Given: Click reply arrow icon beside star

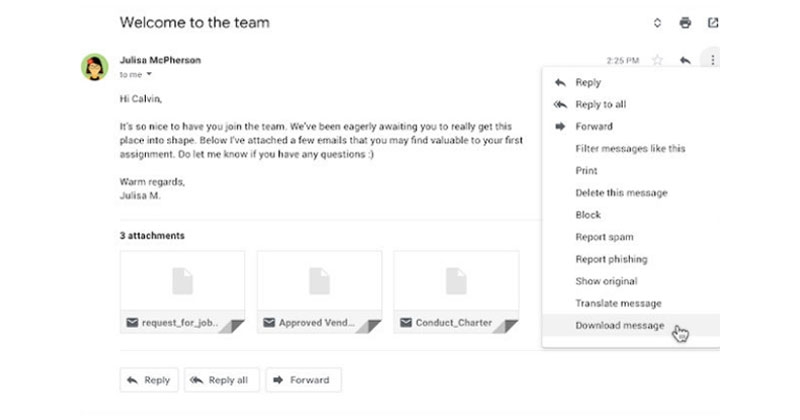Looking at the screenshot, I should coord(685,60).
